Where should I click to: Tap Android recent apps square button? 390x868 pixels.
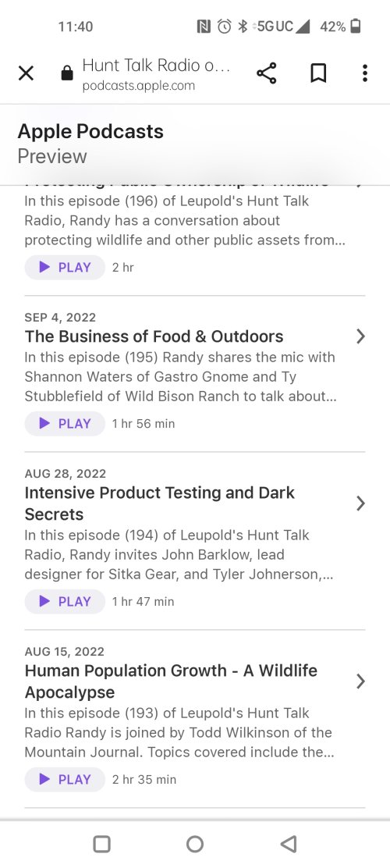101,845
